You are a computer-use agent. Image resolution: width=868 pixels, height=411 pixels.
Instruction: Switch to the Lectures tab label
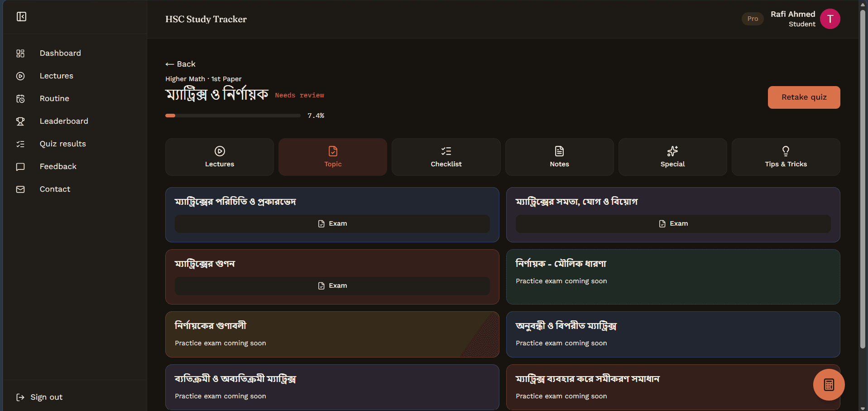coord(220,164)
